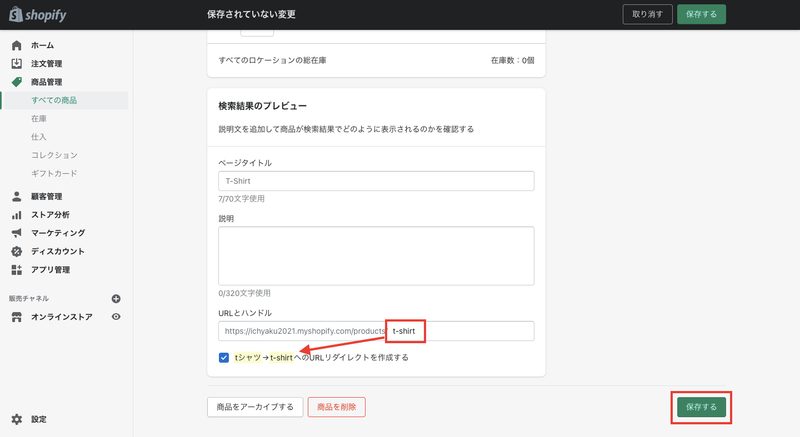Click the ストア分析 bar chart icon
The height and width of the screenshot is (437, 800).
(16, 215)
